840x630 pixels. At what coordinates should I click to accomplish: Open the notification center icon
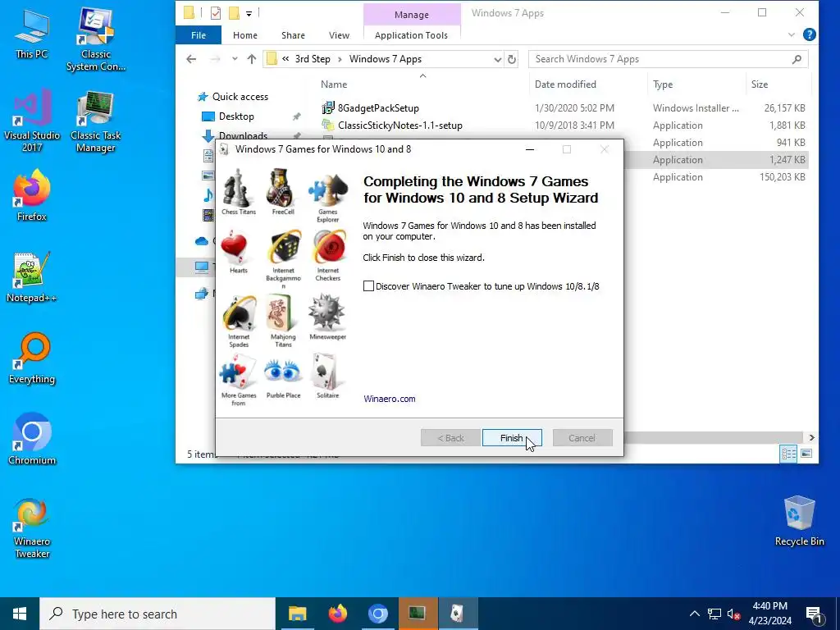tap(814, 614)
